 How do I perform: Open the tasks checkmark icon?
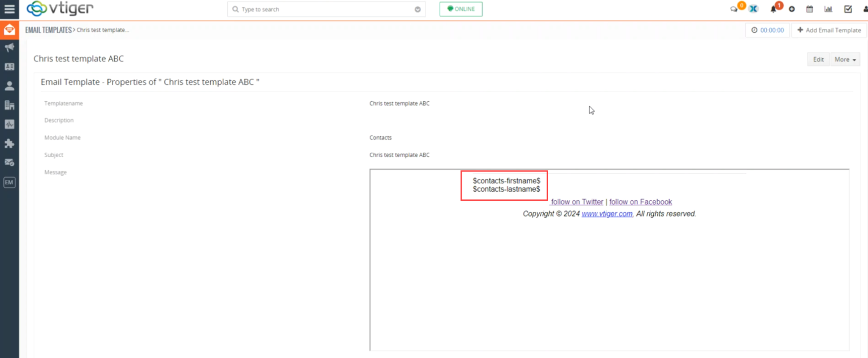(848, 9)
